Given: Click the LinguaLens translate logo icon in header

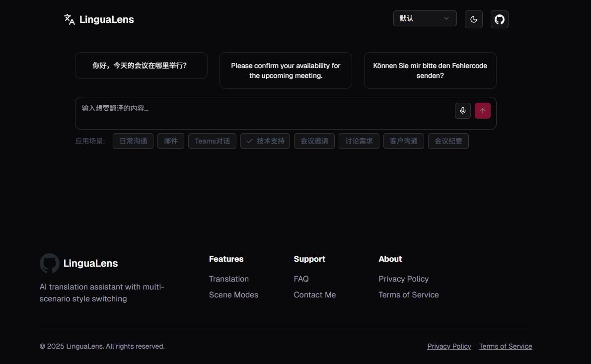Looking at the screenshot, I should tap(70, 19).
